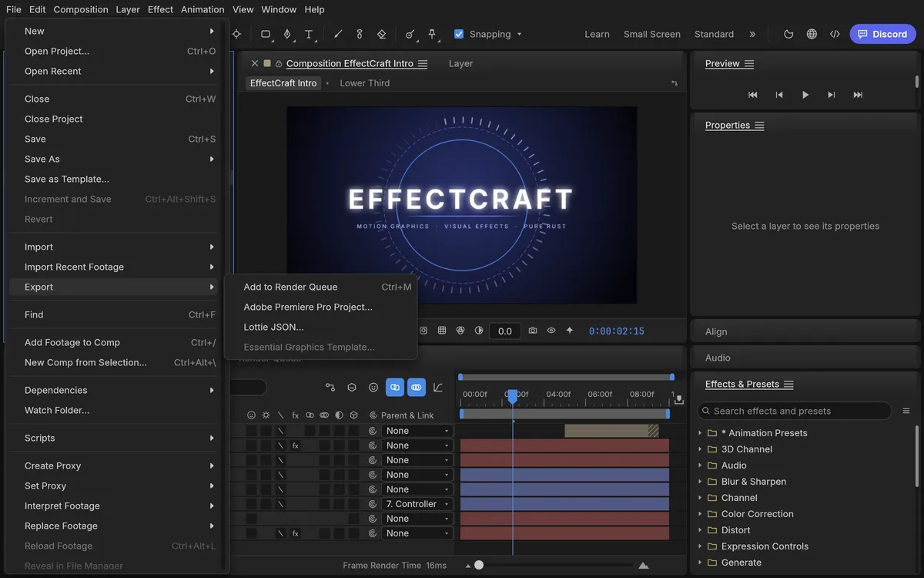
Task: Toggle the shy layers smiley button
Action: [x=373, y=387]
